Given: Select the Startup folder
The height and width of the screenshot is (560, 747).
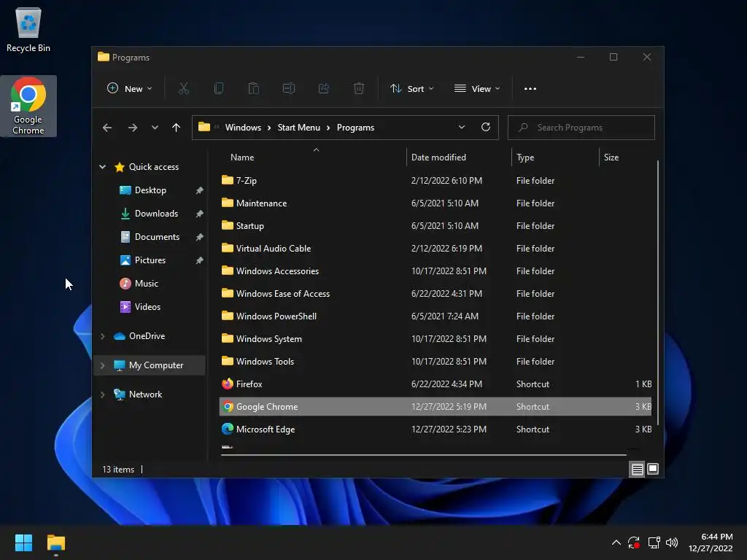Looking at the screenshot, I should tap(435, 226).
